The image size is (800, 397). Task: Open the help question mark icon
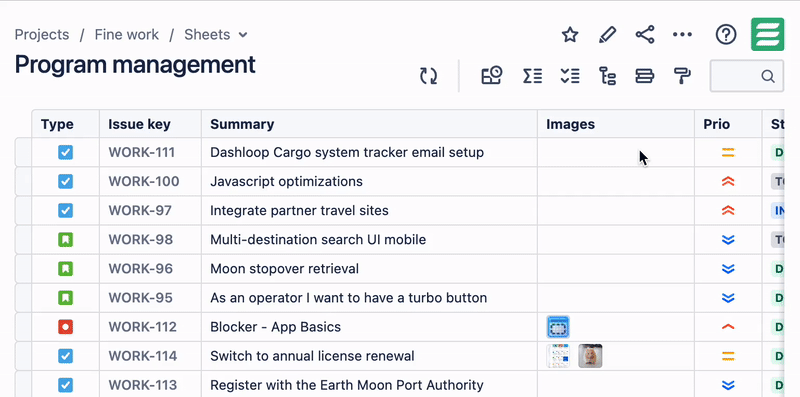726,35
